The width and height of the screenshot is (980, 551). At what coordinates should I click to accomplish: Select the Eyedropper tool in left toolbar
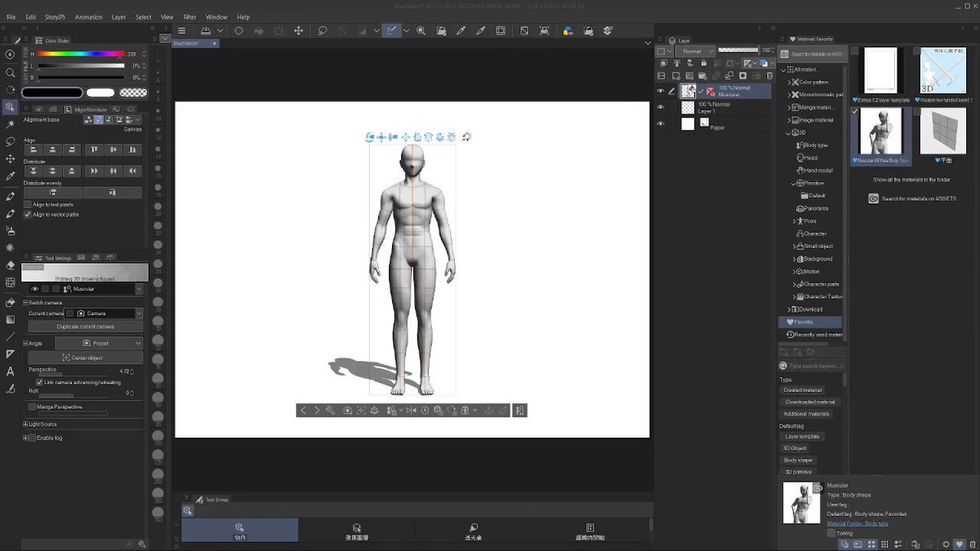(x=10, y=176)
